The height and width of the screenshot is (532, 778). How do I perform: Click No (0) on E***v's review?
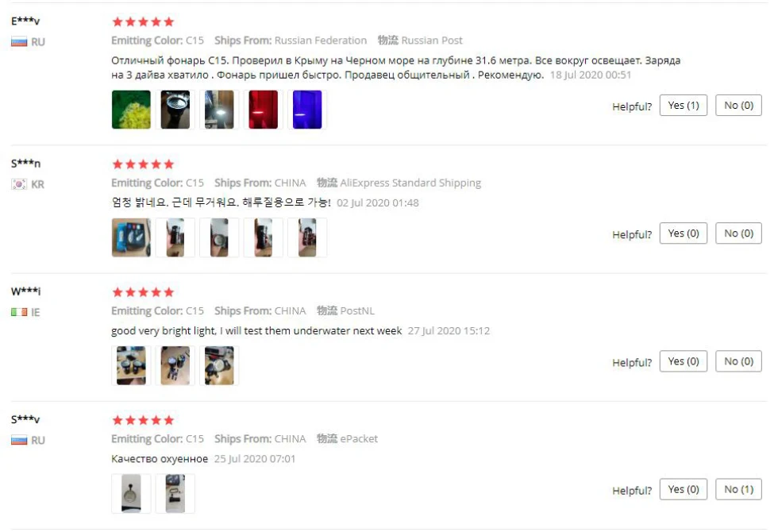click(x=738, y=105)
